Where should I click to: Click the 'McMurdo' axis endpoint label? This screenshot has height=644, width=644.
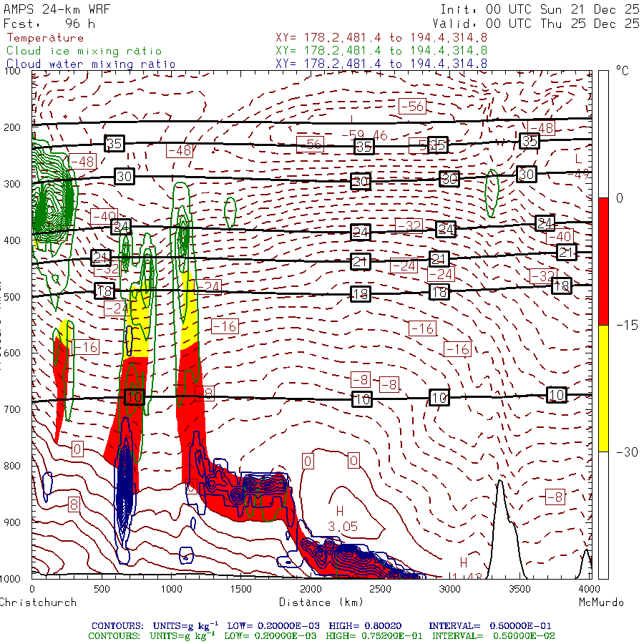click(601, 602)
